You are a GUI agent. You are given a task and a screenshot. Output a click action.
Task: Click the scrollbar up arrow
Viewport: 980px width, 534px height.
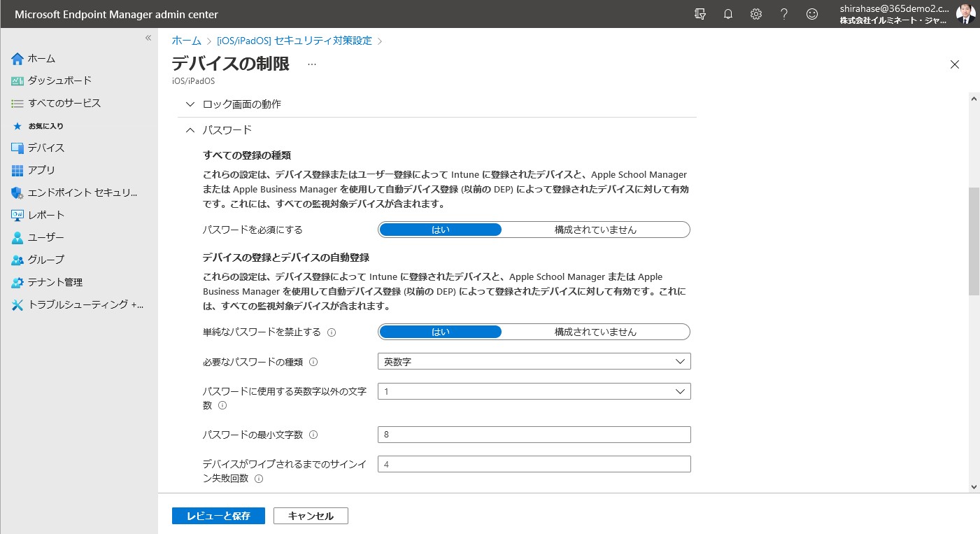click(x=974, y=99)
